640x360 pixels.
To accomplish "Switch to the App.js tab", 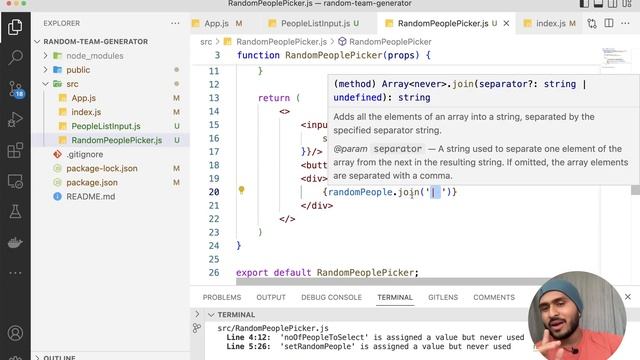I will 217,23.
